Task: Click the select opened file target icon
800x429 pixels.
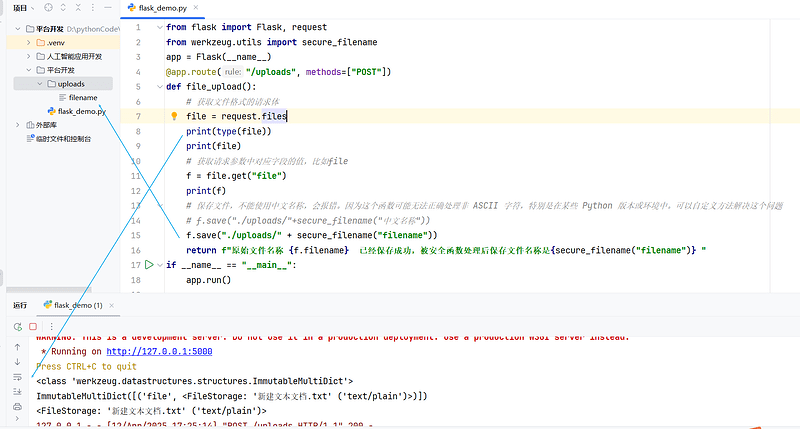Action: 48,7
